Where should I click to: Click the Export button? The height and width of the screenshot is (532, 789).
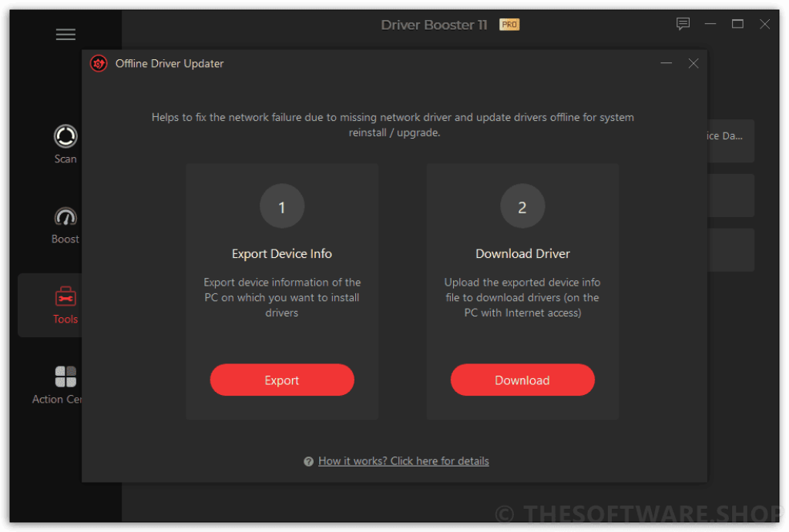click(282, 380)
